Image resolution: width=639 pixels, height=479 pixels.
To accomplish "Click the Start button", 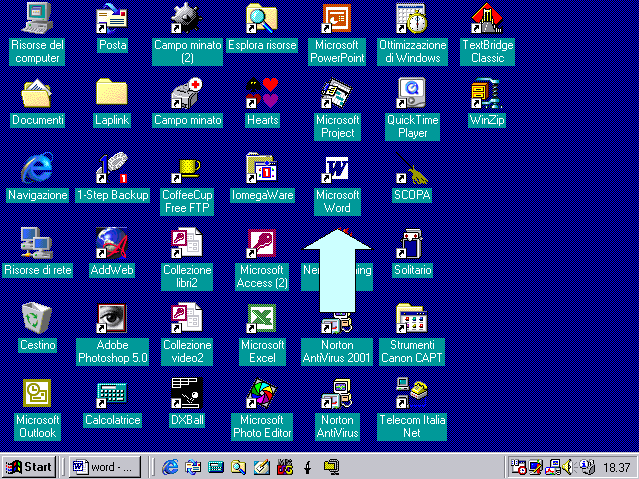I will [x=29, y=467].
